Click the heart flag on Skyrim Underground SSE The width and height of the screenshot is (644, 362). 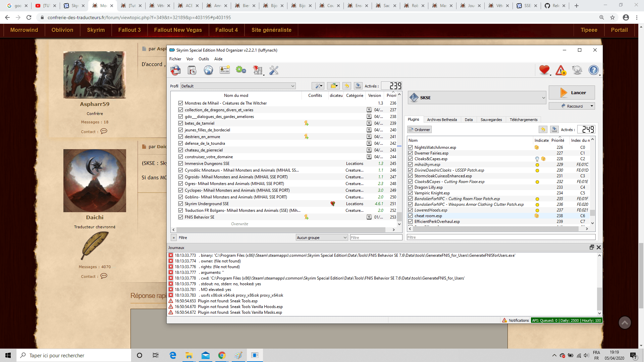coord(333,204)
